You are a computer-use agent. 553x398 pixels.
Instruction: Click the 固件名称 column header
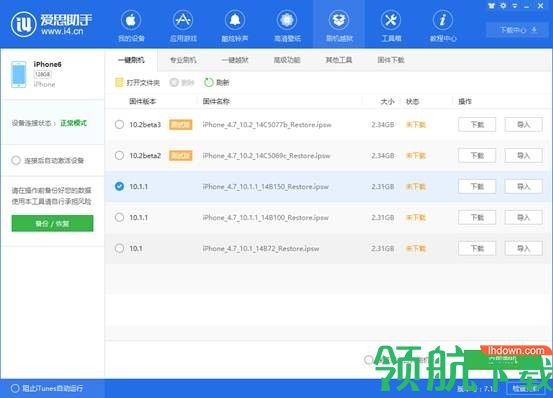point(216,102)
